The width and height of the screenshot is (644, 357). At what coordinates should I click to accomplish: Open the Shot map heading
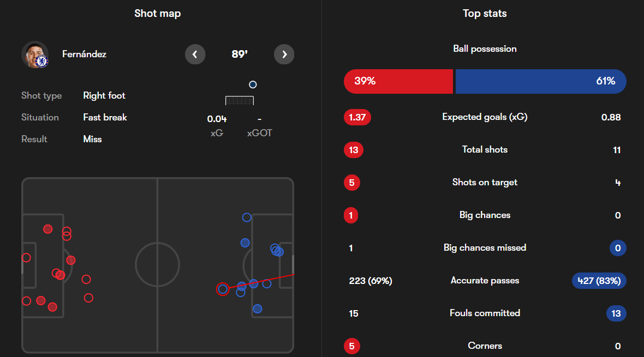coord(158,14)
